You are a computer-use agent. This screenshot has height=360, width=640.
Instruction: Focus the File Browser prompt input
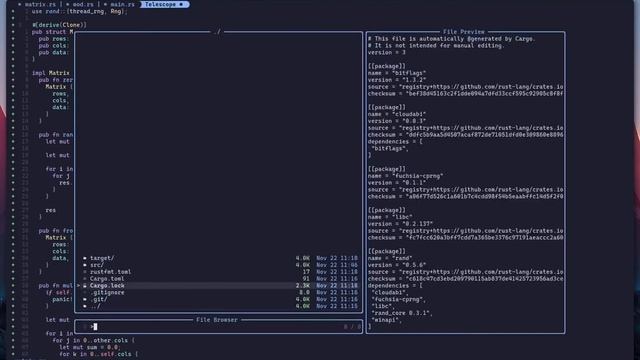tap(218, 327)
